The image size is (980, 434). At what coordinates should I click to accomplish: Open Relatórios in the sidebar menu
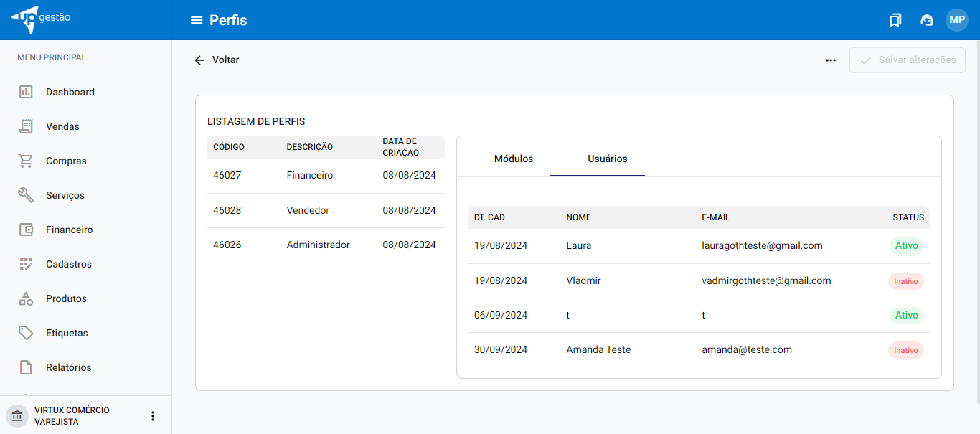[68, 367]
